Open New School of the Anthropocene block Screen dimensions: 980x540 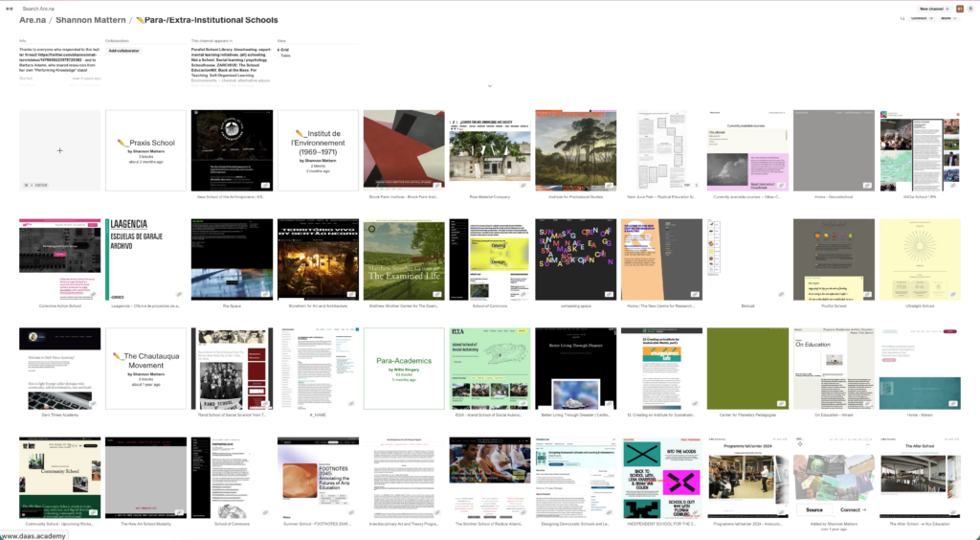(232, 150)
